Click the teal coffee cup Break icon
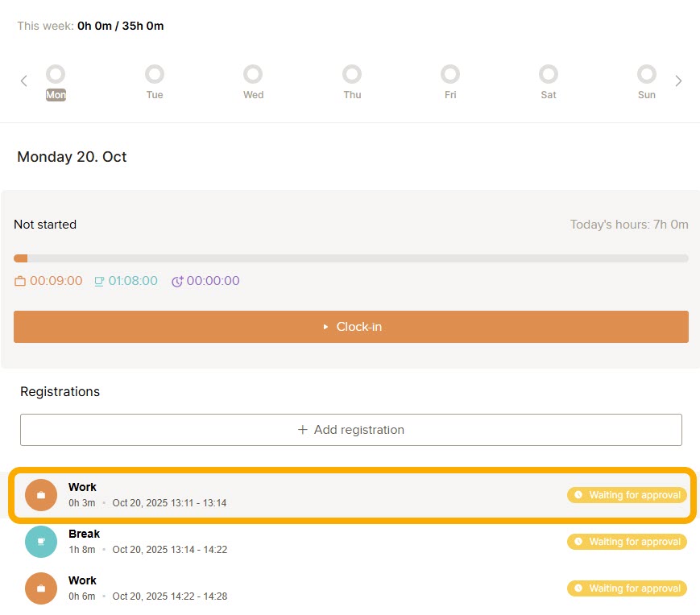Screen dimensions: 700x615 (41, 542)
